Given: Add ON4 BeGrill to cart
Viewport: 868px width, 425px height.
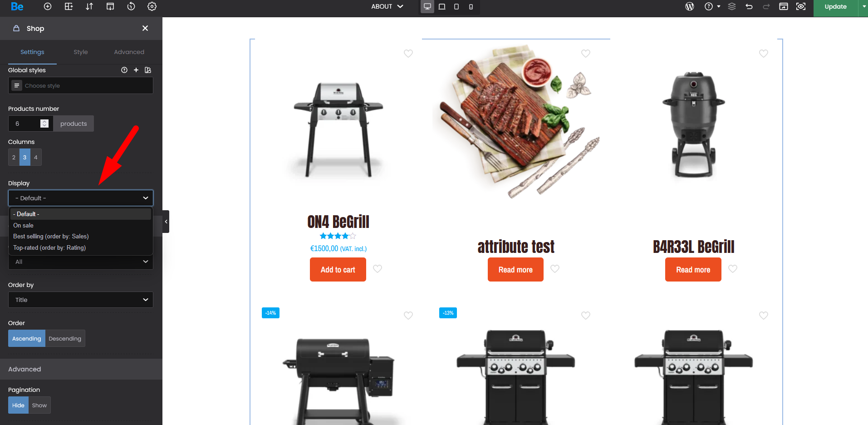Looking at the screenshot, I should 338,270.
